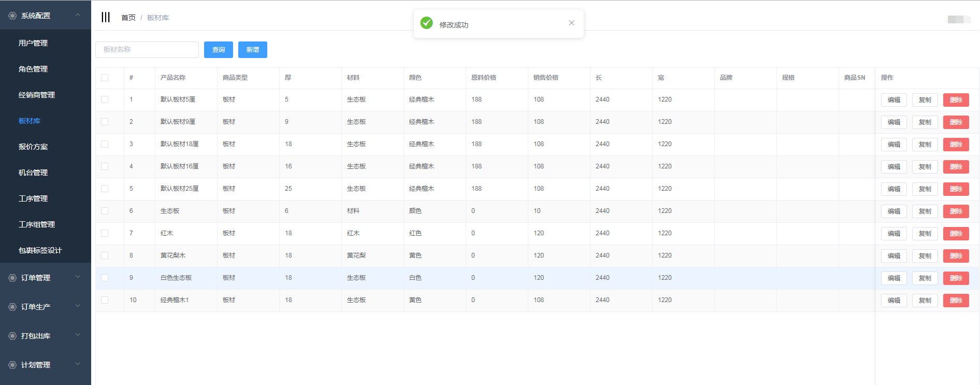Click the 订单生产 gear icon
The image size is (980, 385).
(x=12, y=307)
